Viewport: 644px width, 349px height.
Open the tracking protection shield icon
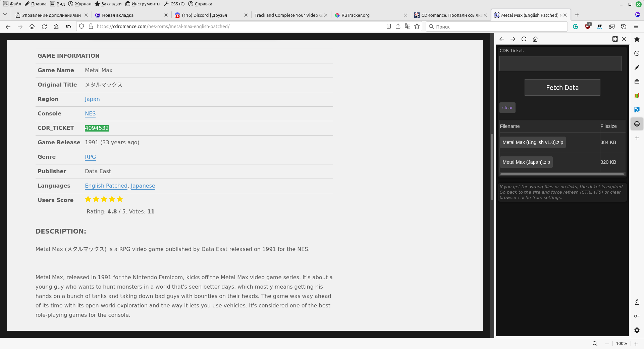point(82,27)
